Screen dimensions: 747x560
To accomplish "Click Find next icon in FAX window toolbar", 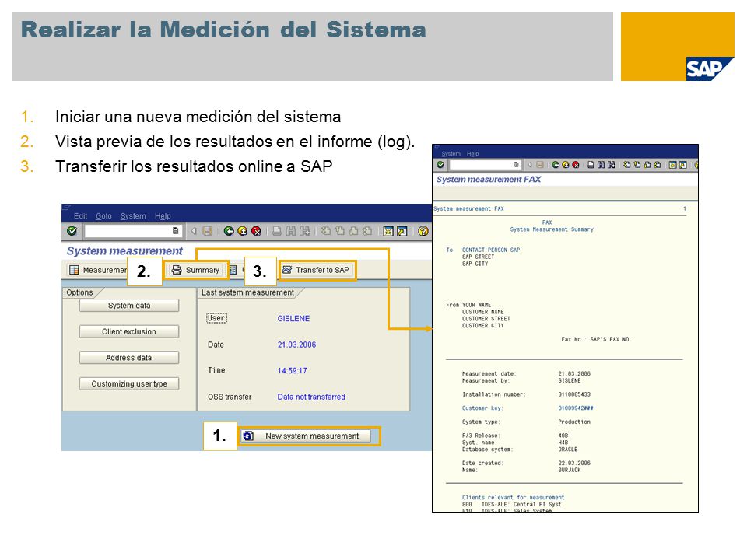I will (x=612, y=165).
